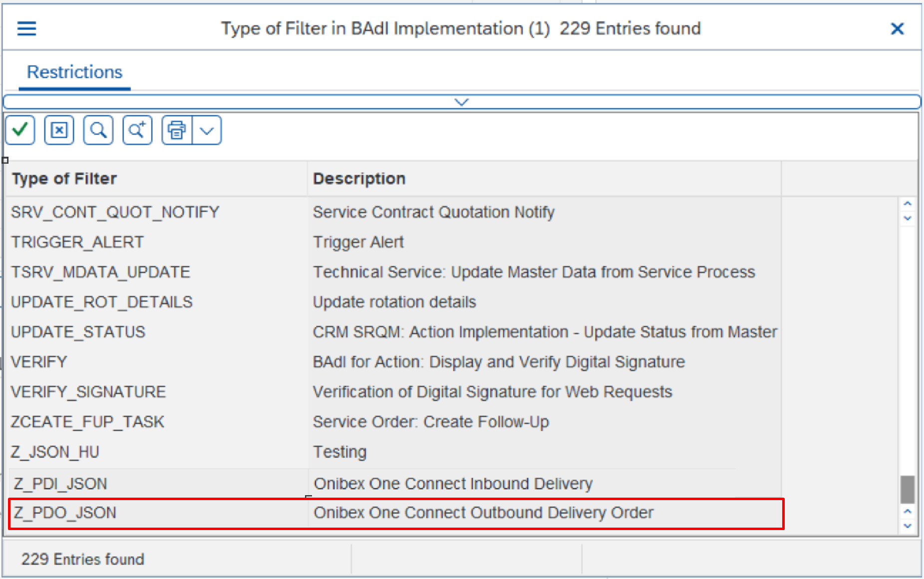Open the print options dropdown arrow

pos(207,130)
